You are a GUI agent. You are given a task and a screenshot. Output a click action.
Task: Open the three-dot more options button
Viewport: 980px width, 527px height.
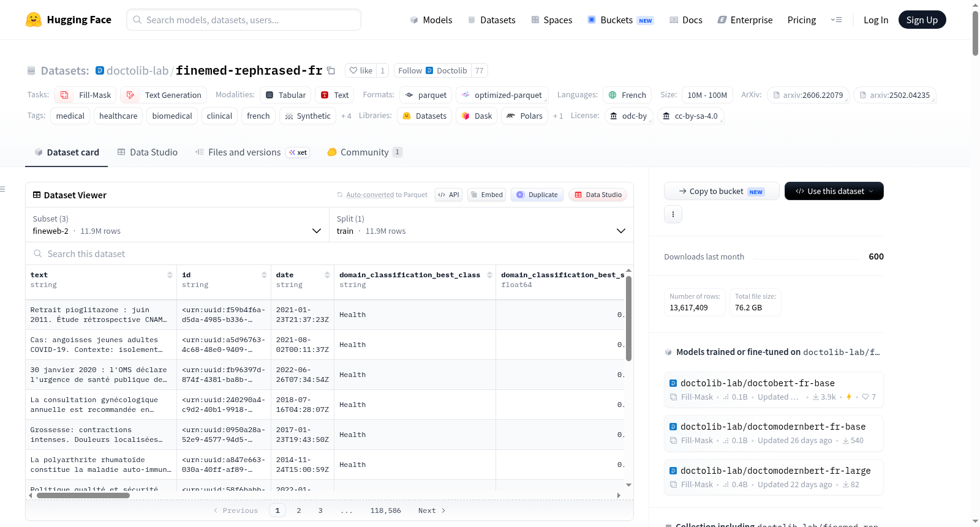click(x=673, y=214)
